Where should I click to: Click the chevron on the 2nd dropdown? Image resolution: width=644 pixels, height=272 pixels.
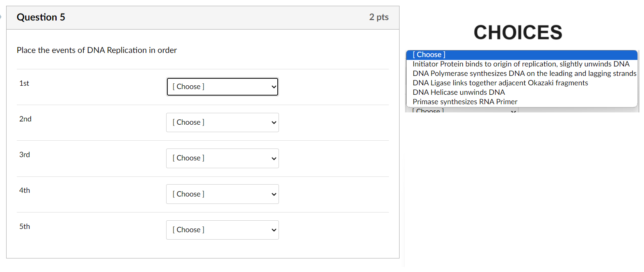(x=274, y=122)
